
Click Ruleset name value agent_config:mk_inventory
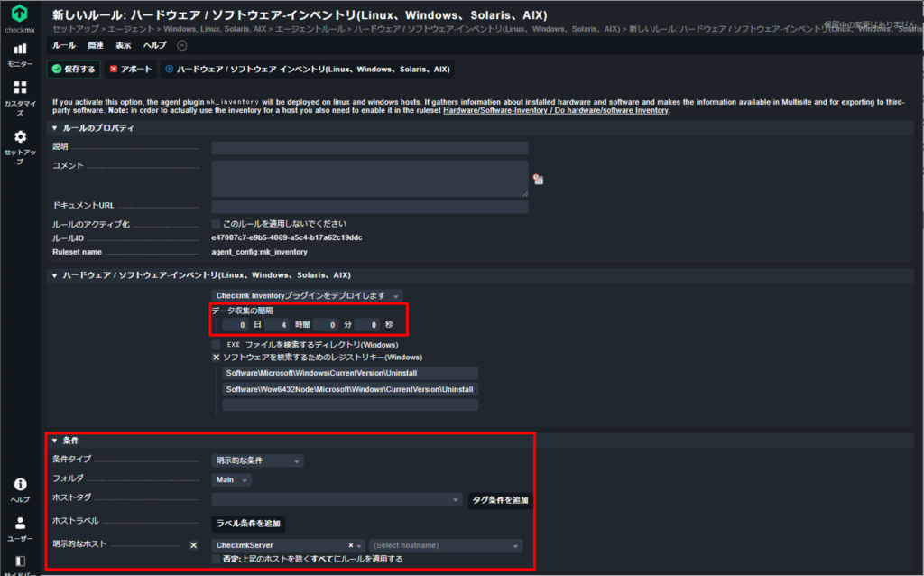[x=259, y=252]
